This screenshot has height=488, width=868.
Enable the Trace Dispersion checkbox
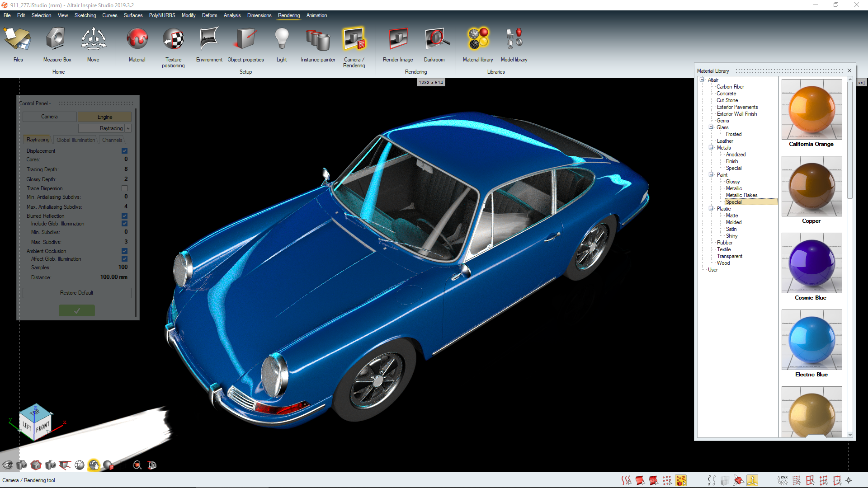coord(124,188)
